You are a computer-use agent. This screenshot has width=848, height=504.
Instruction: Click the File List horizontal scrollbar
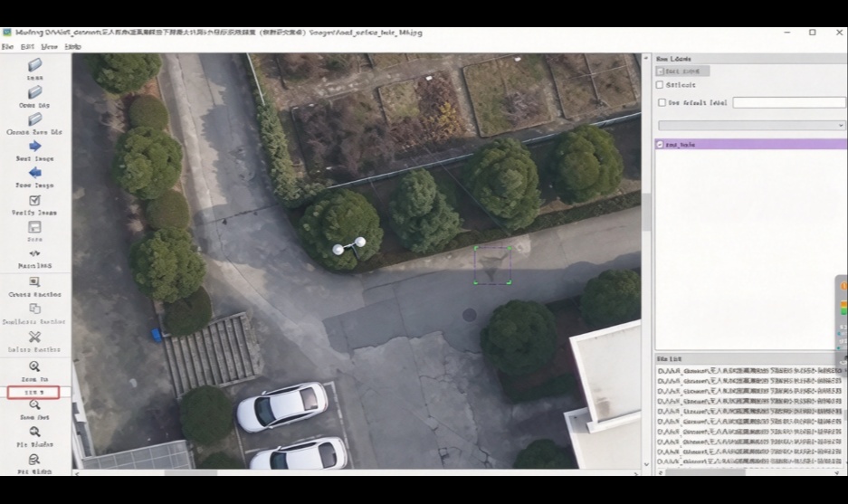click(x=706, y=472)
